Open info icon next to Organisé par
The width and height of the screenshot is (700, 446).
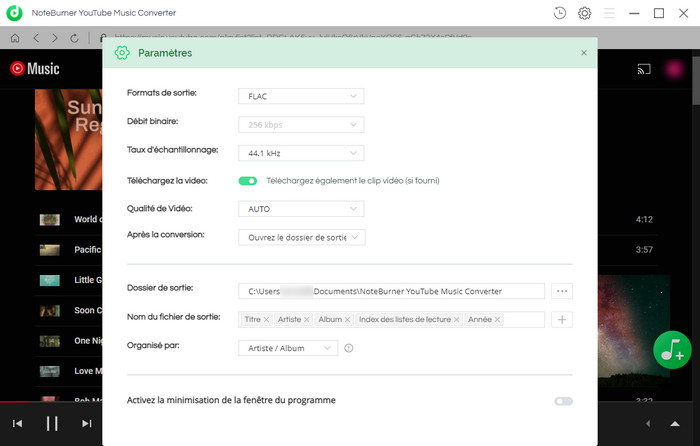pyautogui.click(x=349, y=348)
